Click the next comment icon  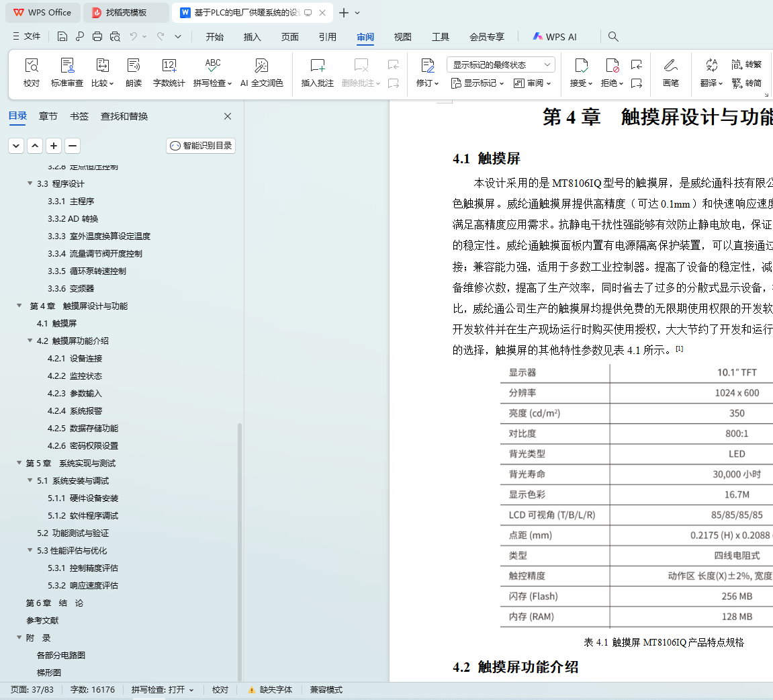tap(394, 83)
